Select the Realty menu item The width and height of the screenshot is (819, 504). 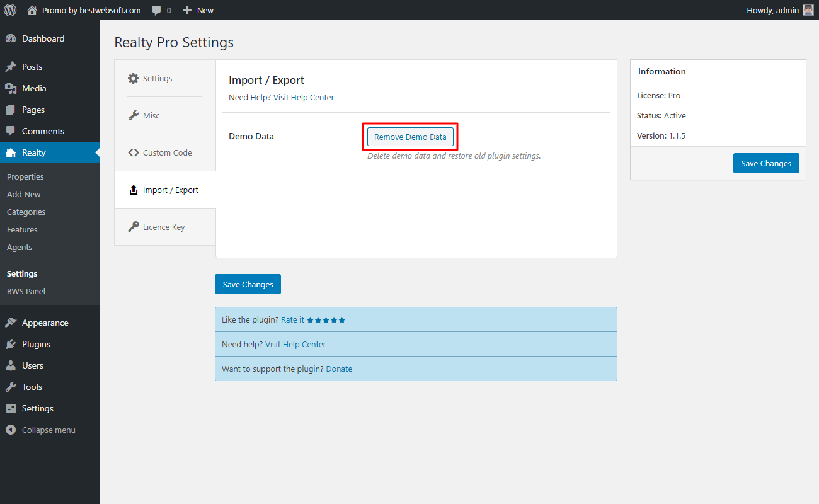(50, 152)
